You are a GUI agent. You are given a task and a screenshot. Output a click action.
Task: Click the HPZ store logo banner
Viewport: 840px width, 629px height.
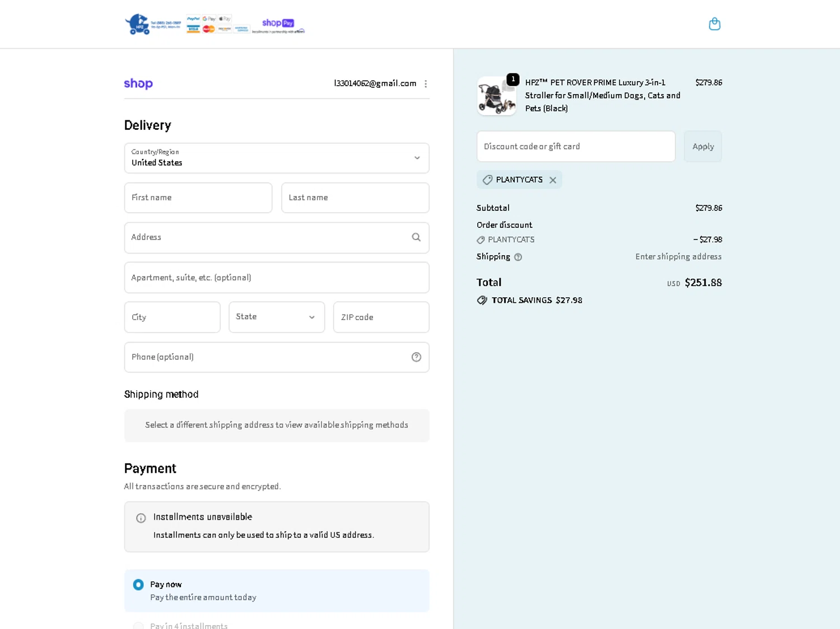[x=215, y=24]
